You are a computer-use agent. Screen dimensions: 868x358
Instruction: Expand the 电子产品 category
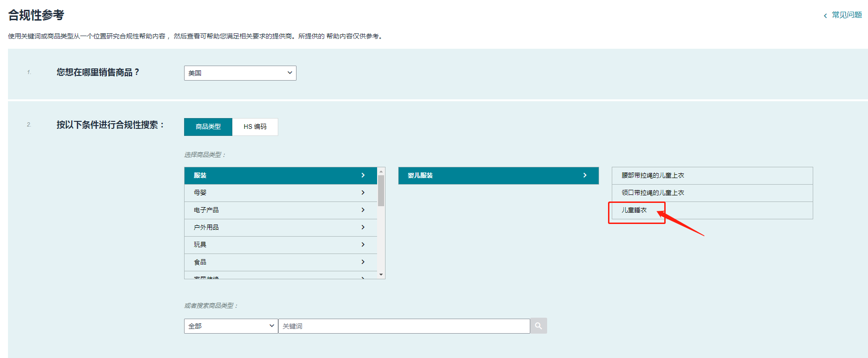(x=280, y=210)
